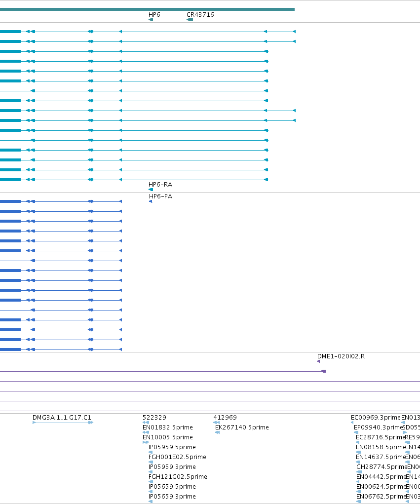Click the EN01832.5prime arrow glyph
This screenshot has width=420, height=504.
click(146, 432)
